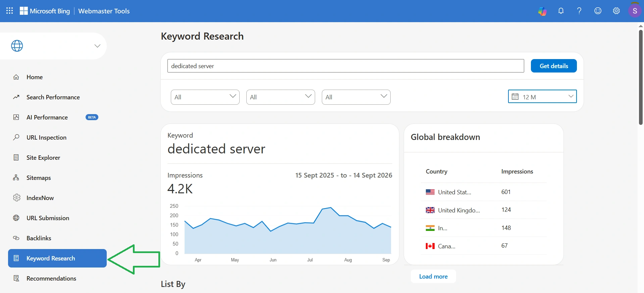Click the Get details button

554,66
